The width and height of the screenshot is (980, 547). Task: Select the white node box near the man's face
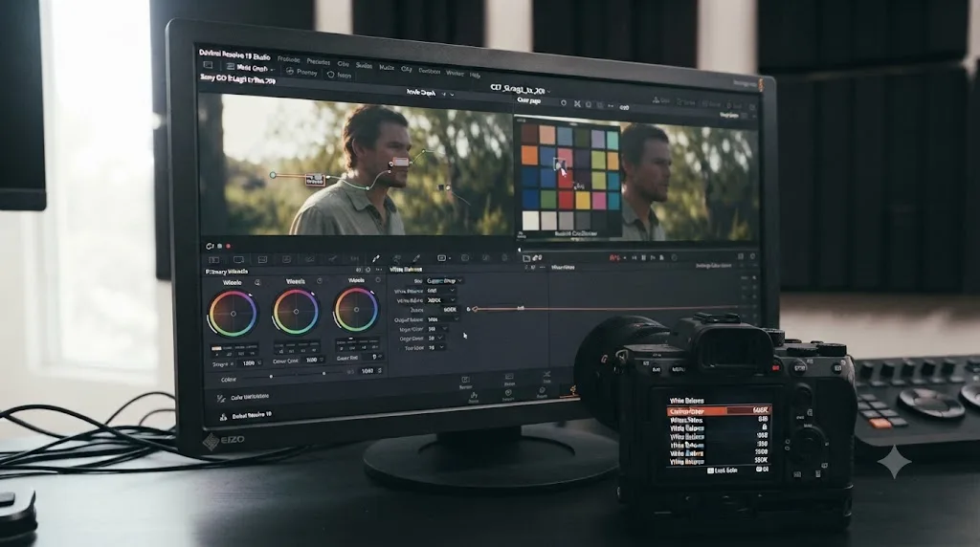pyautogui.click(x=400, y=163)
